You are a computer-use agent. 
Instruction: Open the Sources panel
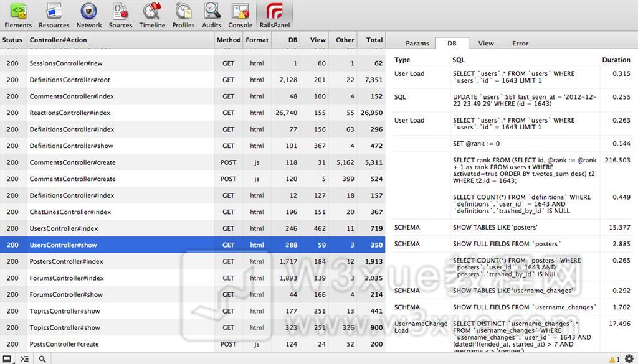tap(120, 16)
